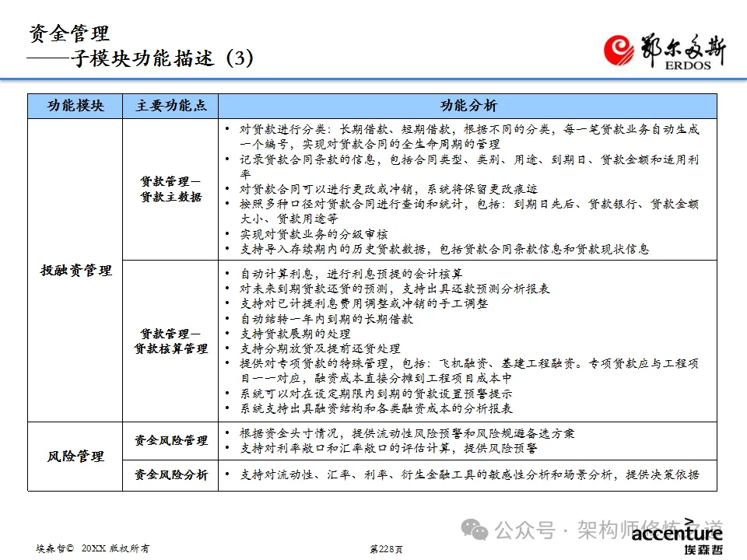Click bullet 自动结转一年内到期的长期借款

(x=326, y=319)
